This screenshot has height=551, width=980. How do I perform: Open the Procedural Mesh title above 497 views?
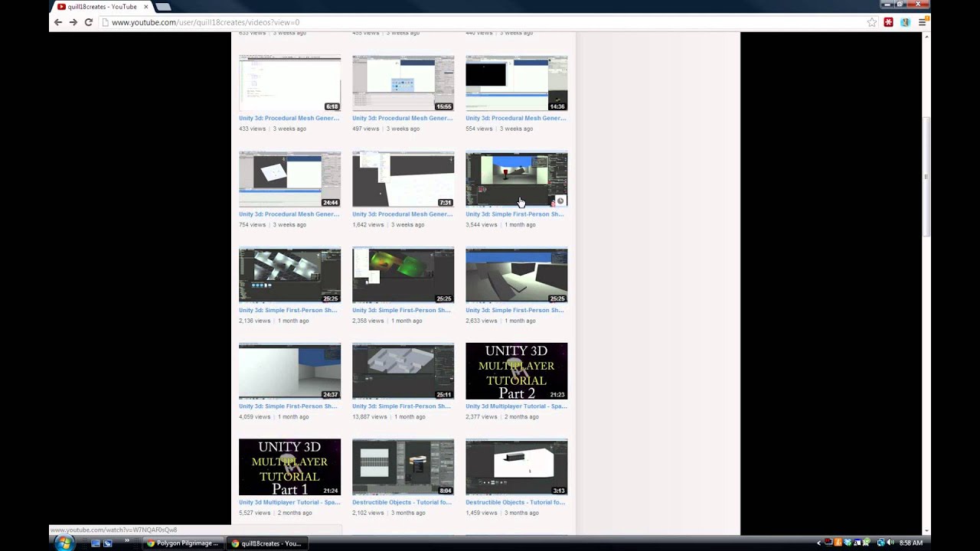pyautogui.click(x=402, y=118)
